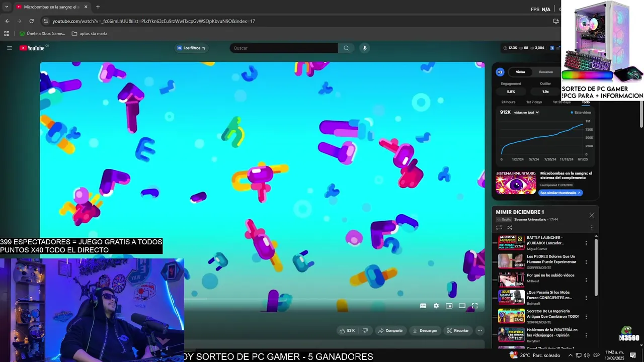This screenshot has width=644, height=362.
Task: Click the Engagement 5.8% value
Action: coord(511,92)
